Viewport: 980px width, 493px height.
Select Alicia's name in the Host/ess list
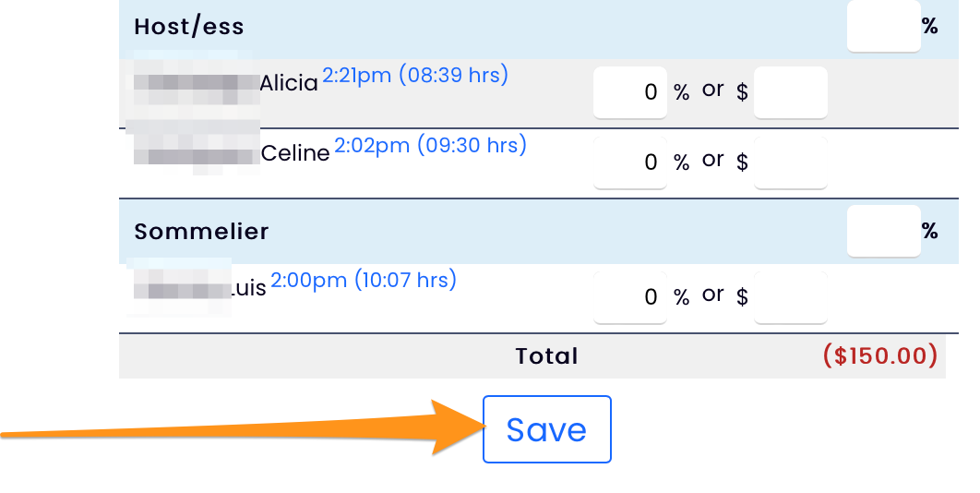288,83
